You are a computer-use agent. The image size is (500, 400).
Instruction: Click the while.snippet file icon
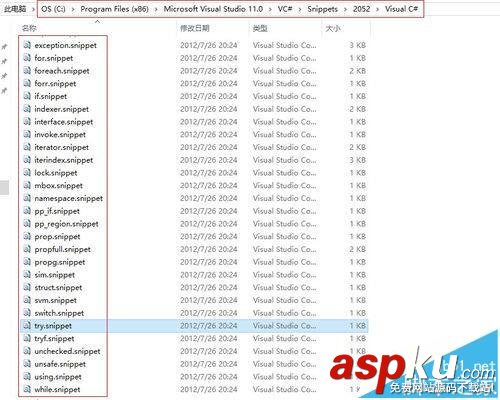(x=27, y=389)
